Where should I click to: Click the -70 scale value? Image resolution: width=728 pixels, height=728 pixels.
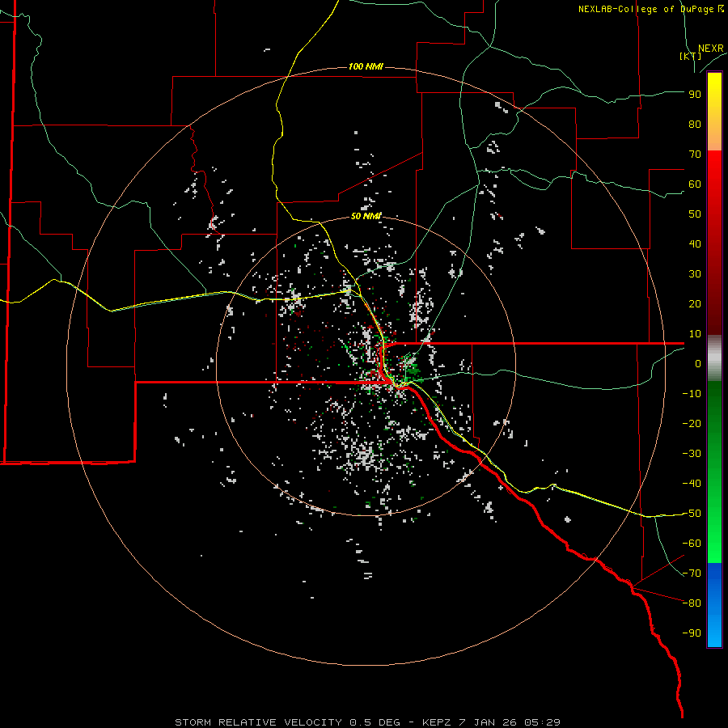[x=692, y=574]
